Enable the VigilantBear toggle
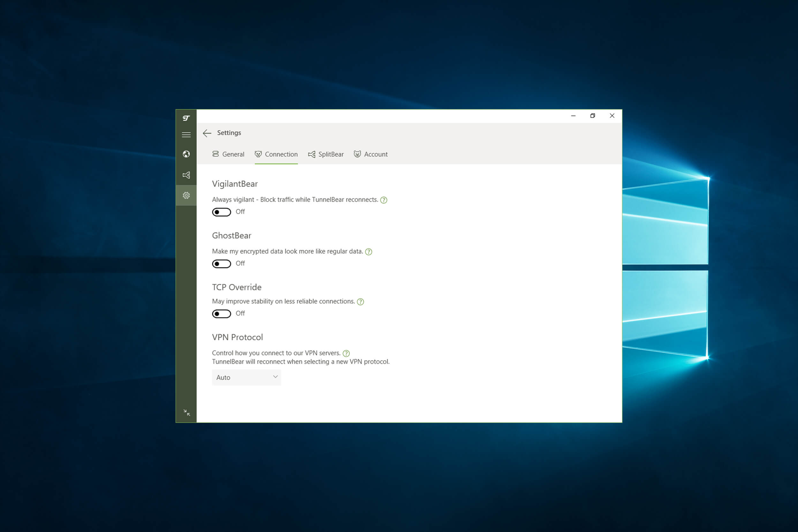798x532 pixels. [222, 212]
